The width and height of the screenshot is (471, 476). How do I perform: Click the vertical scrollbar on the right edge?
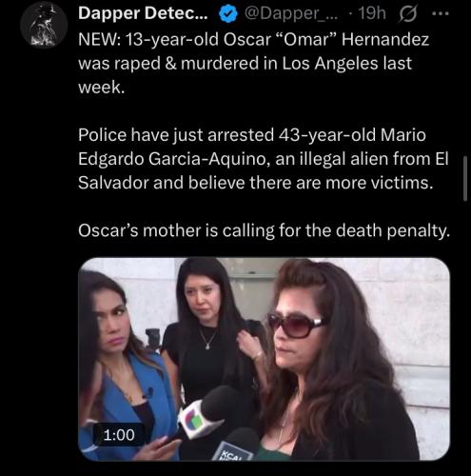(x=465, y=179)
